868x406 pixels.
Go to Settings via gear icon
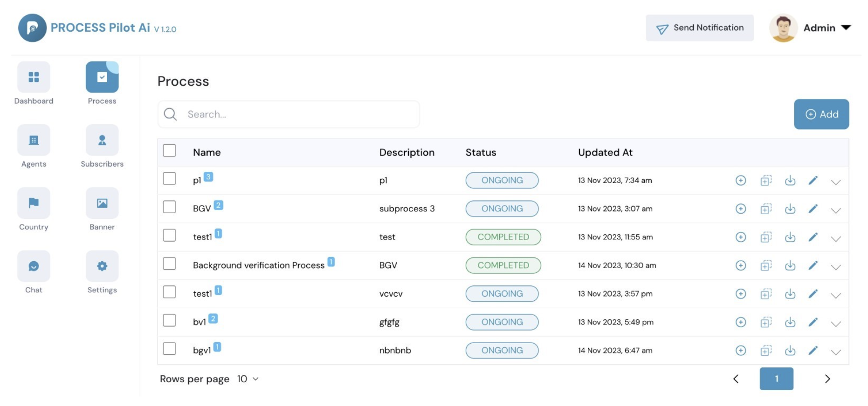[102, 266]
